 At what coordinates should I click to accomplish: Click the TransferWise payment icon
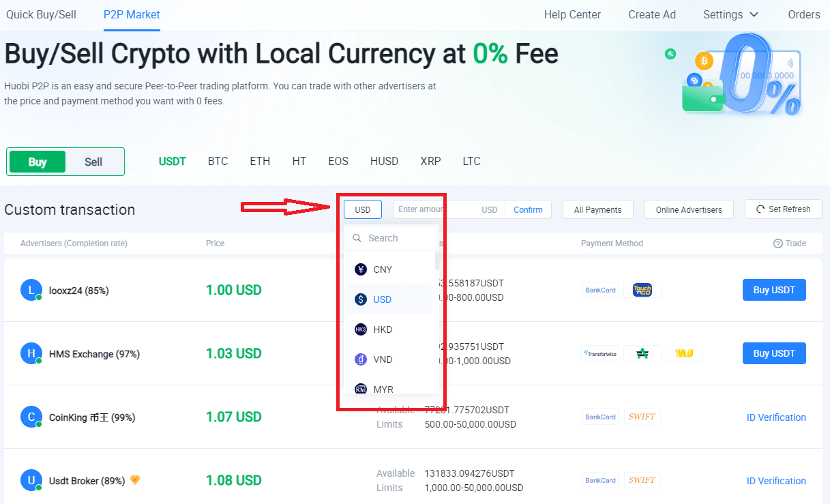(x=600, y=353)
